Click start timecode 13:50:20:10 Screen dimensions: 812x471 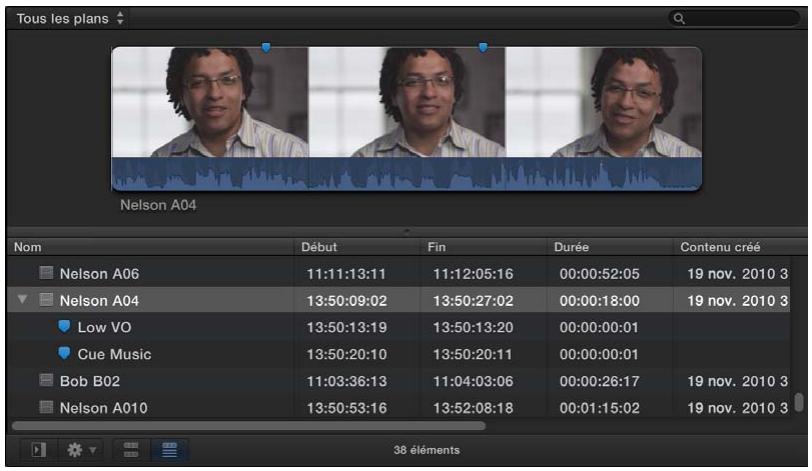346,355
